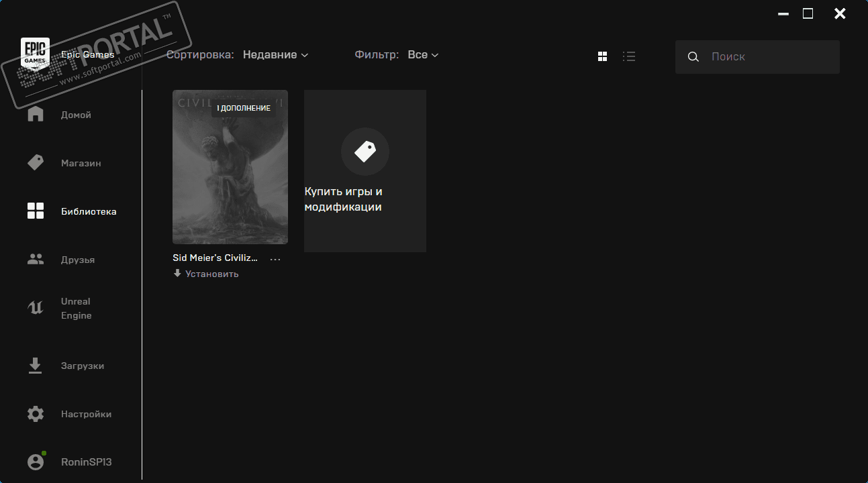Open the Все filter dropdown
This screenshot has height=483, width=868.
423,55
